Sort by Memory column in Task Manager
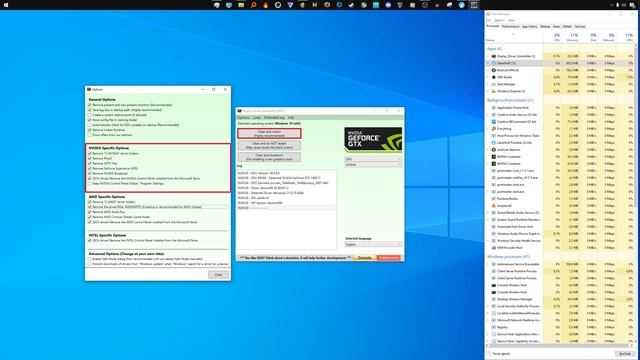 point(572,37)
